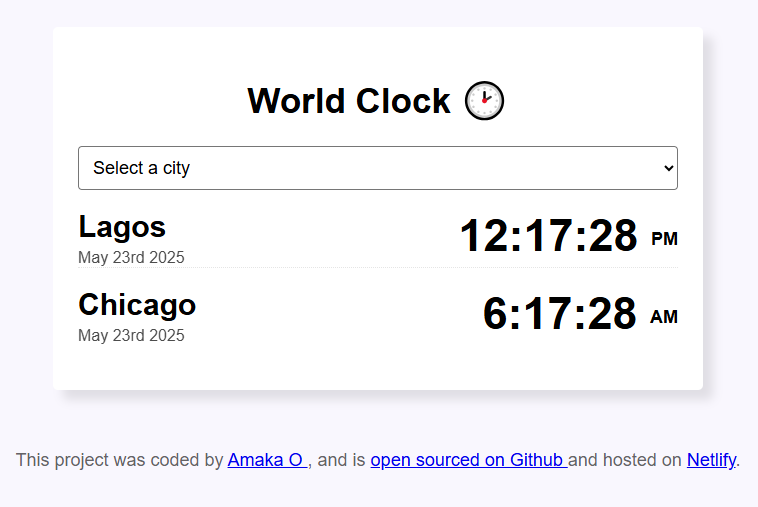Viewport: 758px width, 507px height.
Task: Click the date under Chicago
Action: (x=131, y=335)
